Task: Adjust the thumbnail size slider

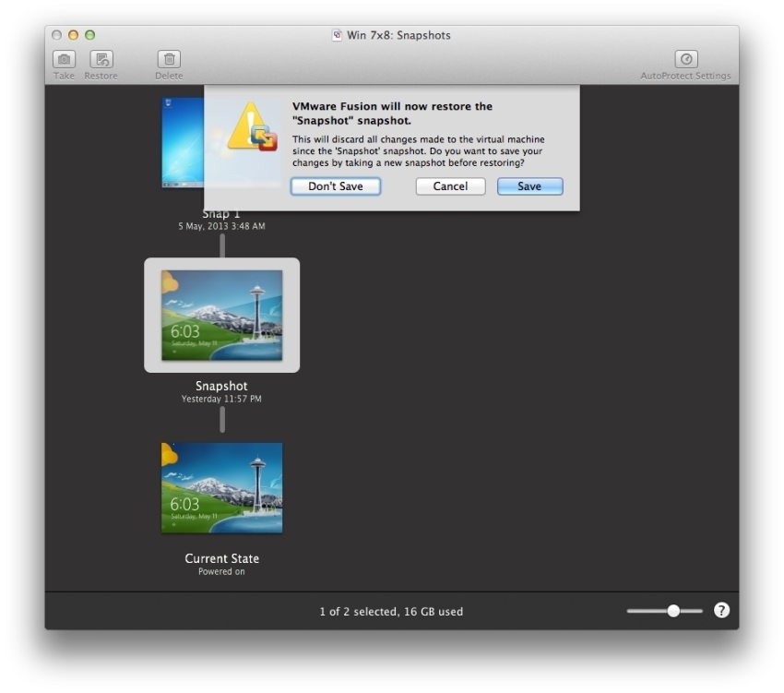Action: tap(673, 611)
